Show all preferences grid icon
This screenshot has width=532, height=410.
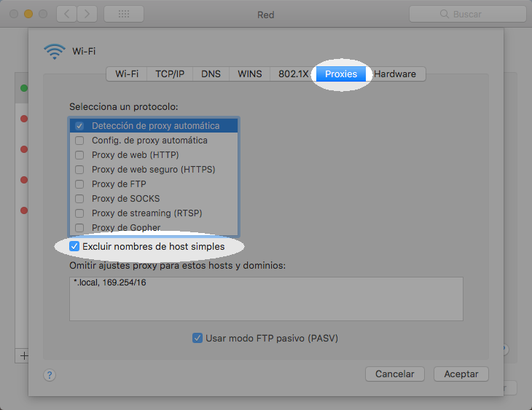124,14
